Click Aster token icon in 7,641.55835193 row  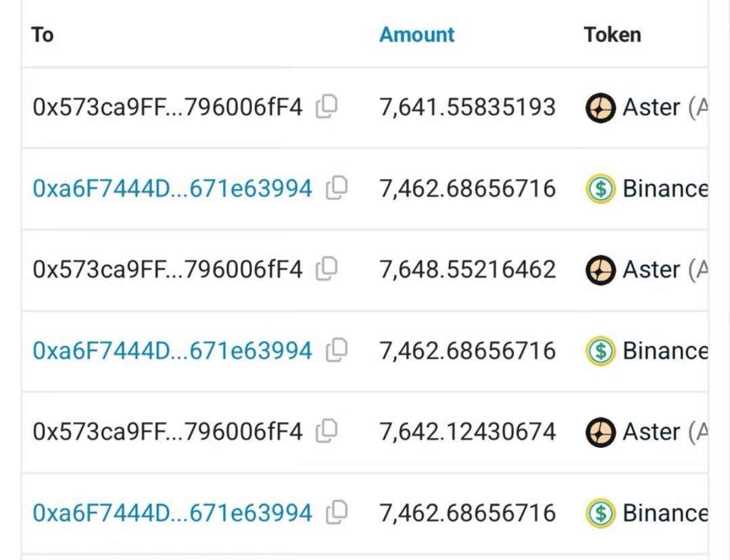tap(600, 107)
